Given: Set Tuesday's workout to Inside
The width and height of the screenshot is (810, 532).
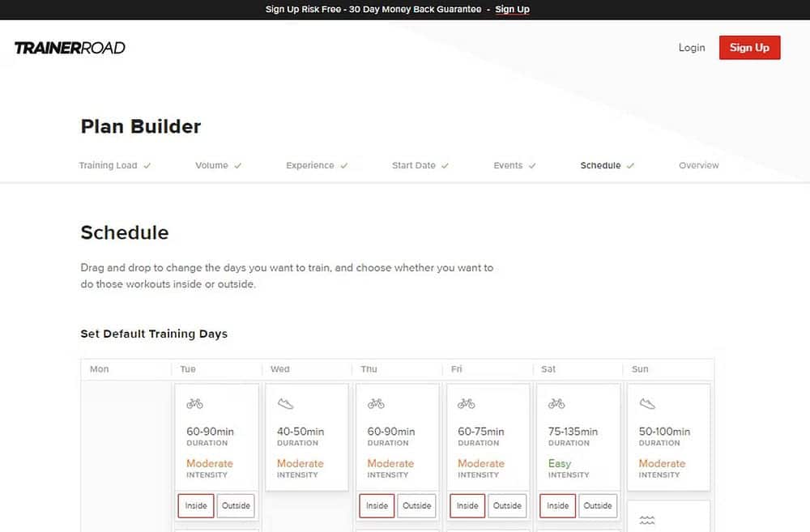Looking at the screenshot, I should (x=196, y=505).
